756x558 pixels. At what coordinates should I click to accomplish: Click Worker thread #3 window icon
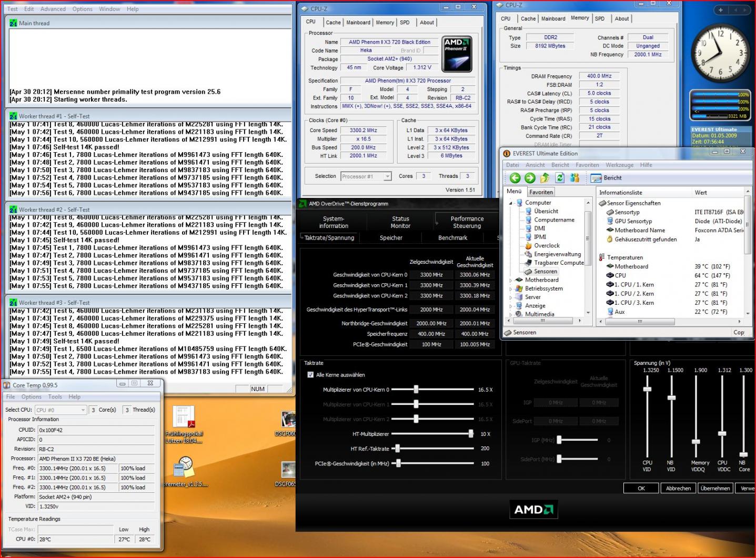tap(13, 302)
